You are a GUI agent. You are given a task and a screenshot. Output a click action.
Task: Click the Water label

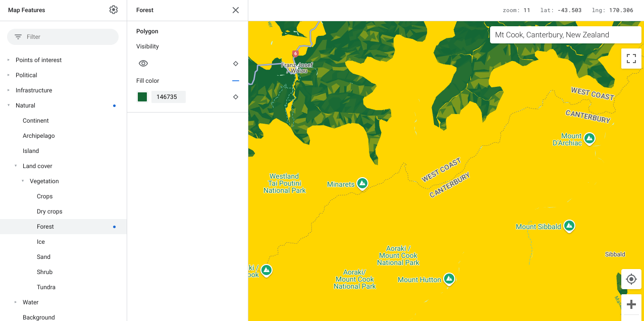(31, 302)
